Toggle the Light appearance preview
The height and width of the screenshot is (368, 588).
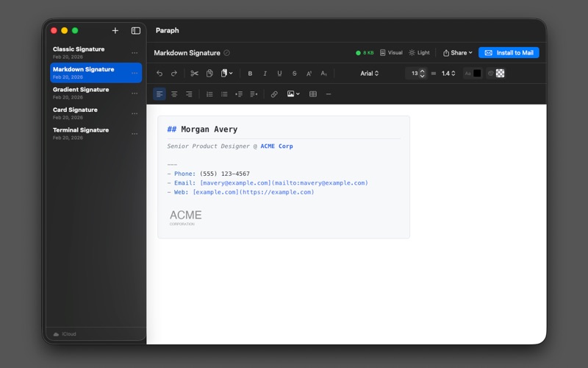click(x=419, y=53)
